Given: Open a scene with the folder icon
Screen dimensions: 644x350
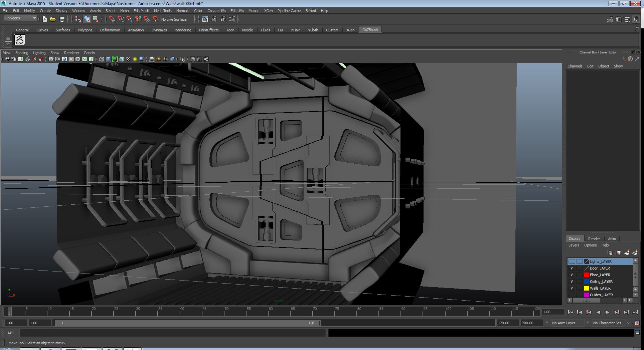Looking at the screenshot, I should pos(53,19).
